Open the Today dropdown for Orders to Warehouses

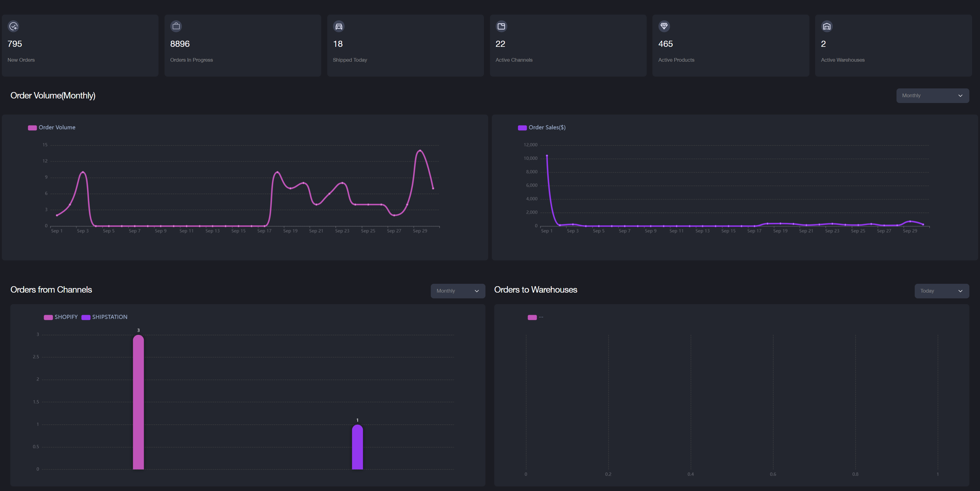pyautogui.click(x=941, y=291)
